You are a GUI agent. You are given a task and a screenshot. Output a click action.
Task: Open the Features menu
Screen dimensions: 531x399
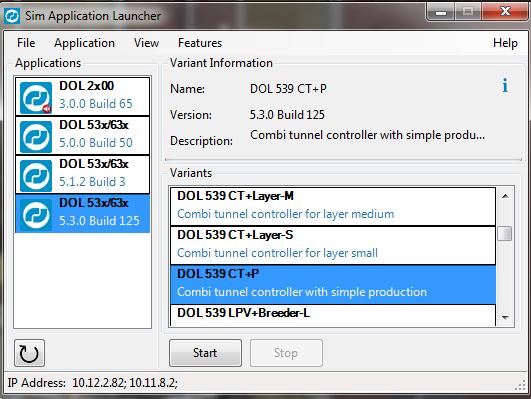(x=200, y=43)
